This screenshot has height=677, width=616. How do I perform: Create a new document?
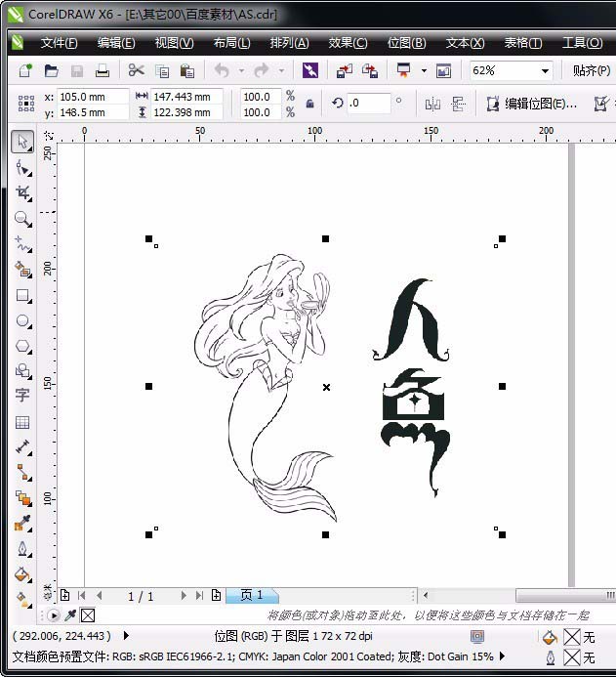click(25, 70)
